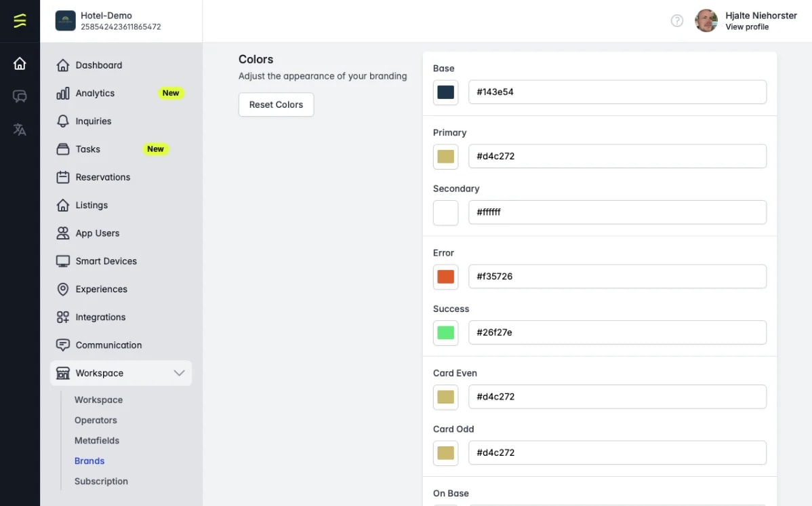Click the Reset Colors button

coord(276,104)
